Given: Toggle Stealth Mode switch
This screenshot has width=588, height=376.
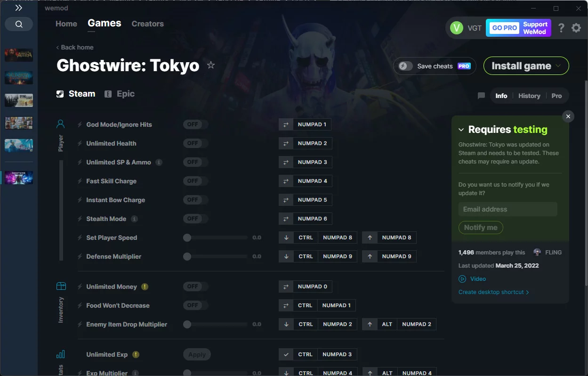Looking at the screenshot, I should pyautogui.click(x=196, y=219).
